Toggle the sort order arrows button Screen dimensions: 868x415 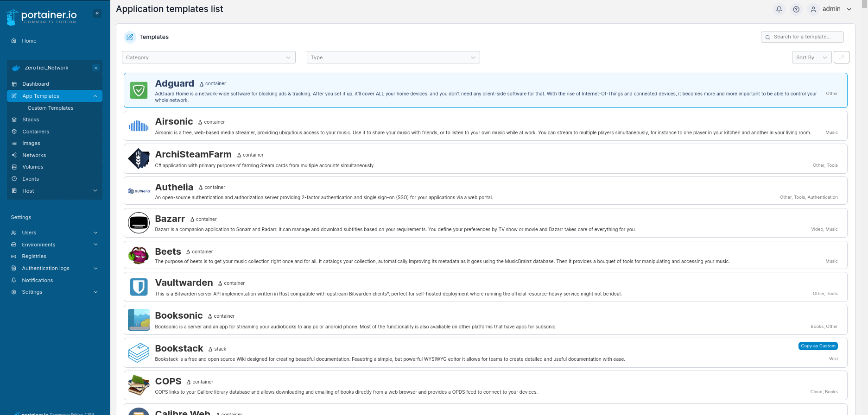pyautogui.click(x=841, y=57)
